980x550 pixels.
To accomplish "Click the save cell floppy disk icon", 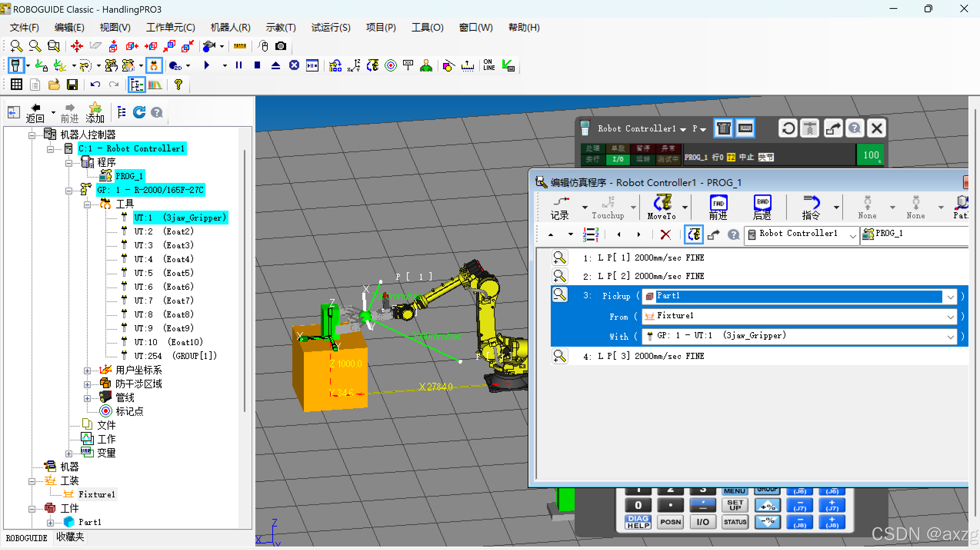I will coord(72,85).
